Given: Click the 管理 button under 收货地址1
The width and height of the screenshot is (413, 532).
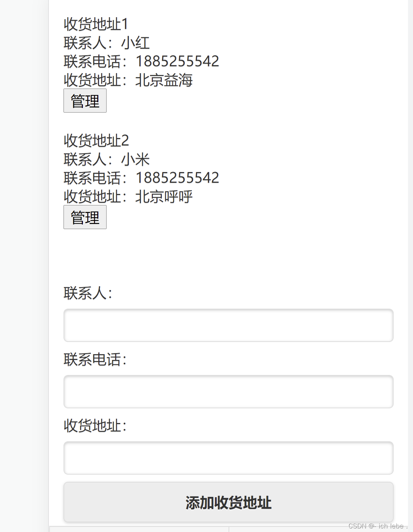Looking at the screenshot, I should (85, 101).
